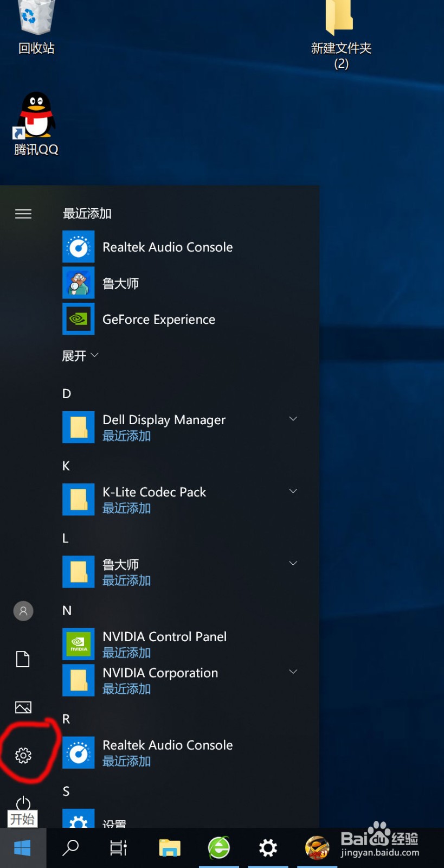Expand Dell Display Manager chevron

tap(293, 419)
